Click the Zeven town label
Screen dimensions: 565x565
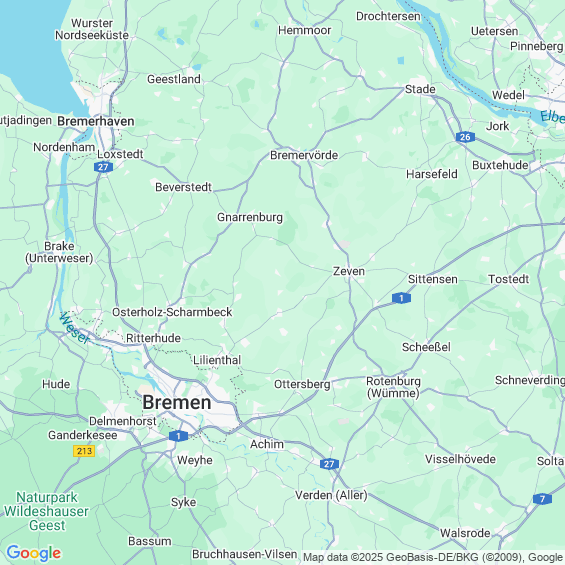pyautogui.click(x=349, y=271)
